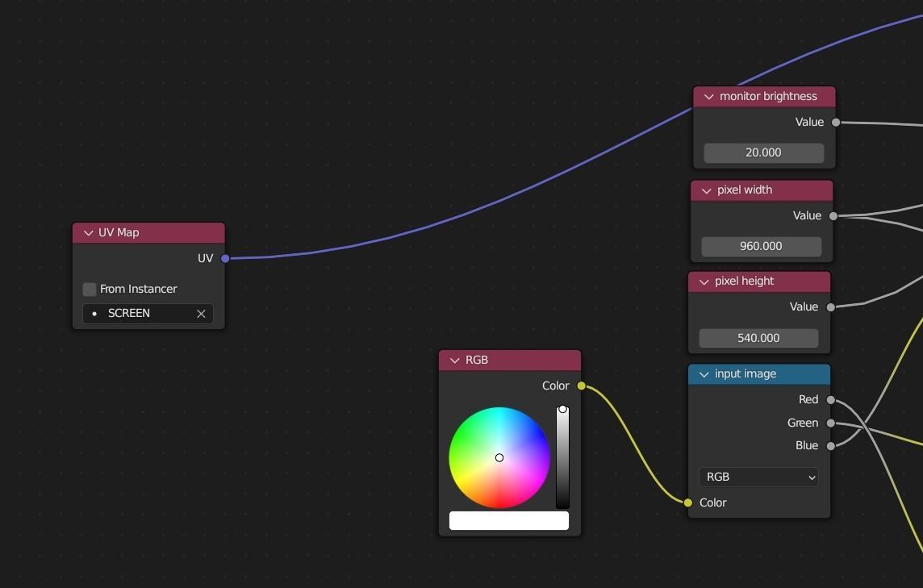Select the RGB node header title
The height and width of the screenshot is (588, 923).
[x=477, y=361]
